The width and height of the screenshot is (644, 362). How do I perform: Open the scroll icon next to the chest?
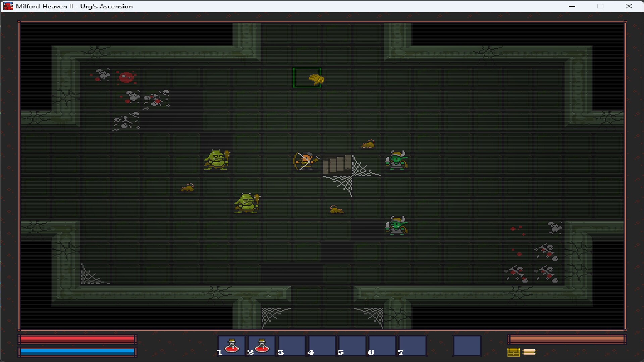529,352
